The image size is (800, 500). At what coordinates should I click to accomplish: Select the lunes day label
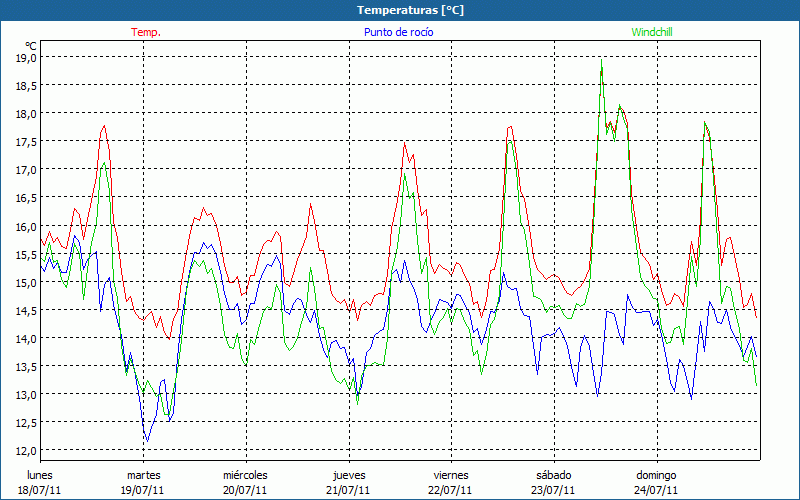40,475
